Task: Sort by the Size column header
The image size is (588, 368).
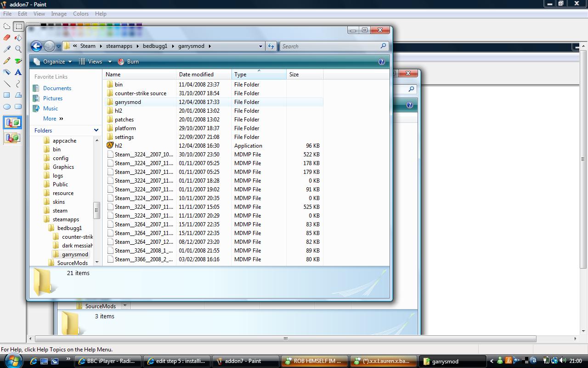Action: [305, 75]
